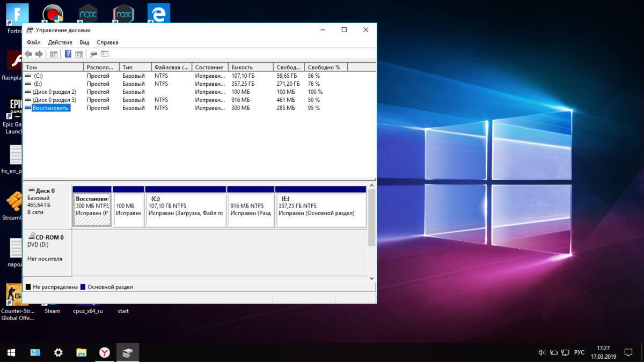644x362 pixels.
Task: Click the disk connection toolbar icon
Action: 93,54
